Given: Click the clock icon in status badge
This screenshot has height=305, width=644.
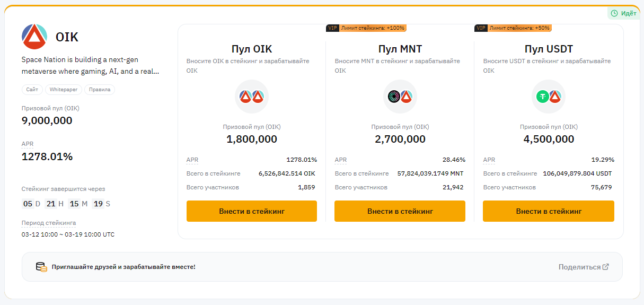Looking at the screenshot, I should click(614, 13).
